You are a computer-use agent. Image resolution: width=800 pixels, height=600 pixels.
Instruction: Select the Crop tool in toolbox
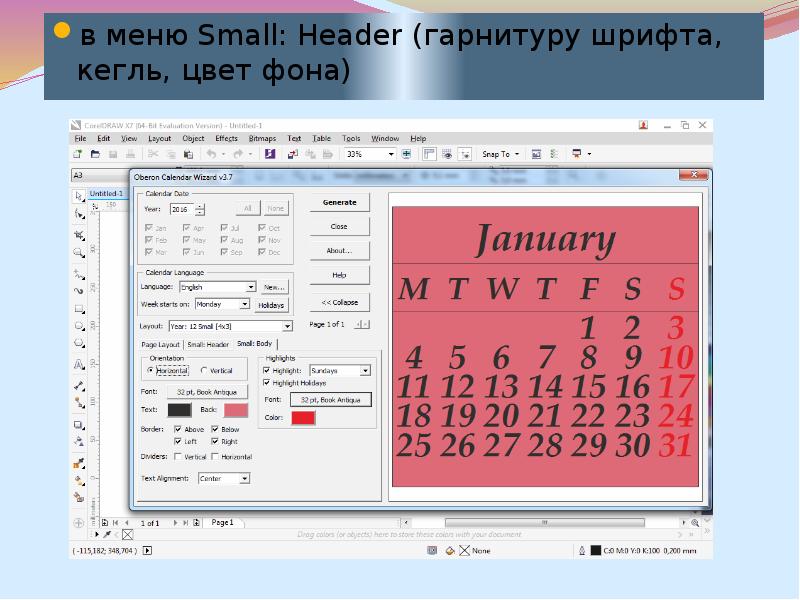78,233
